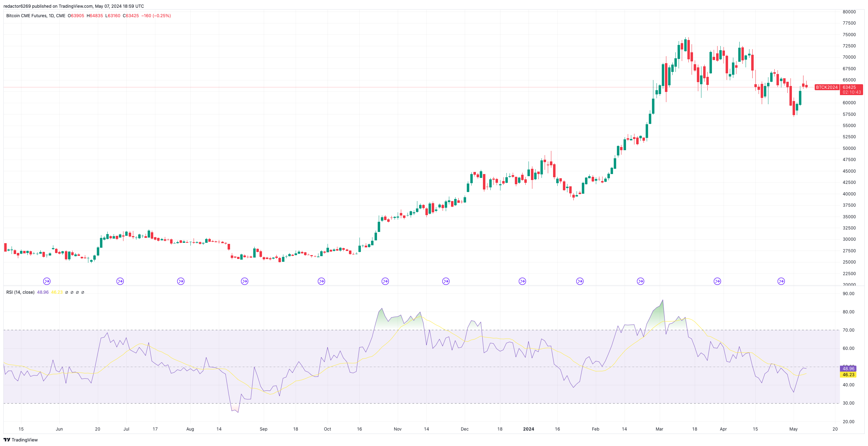The width and height of the screenshot is (868, 446).
Task: Click the contract rollover arrow icon below June
Action: pos(47,281)
